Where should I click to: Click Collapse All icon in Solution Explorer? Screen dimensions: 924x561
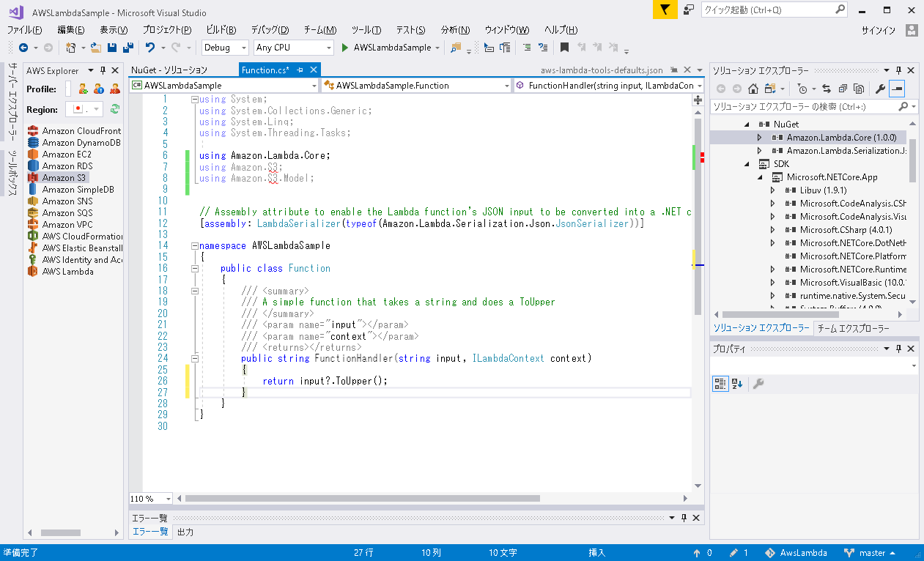click(x=843, y=89)
